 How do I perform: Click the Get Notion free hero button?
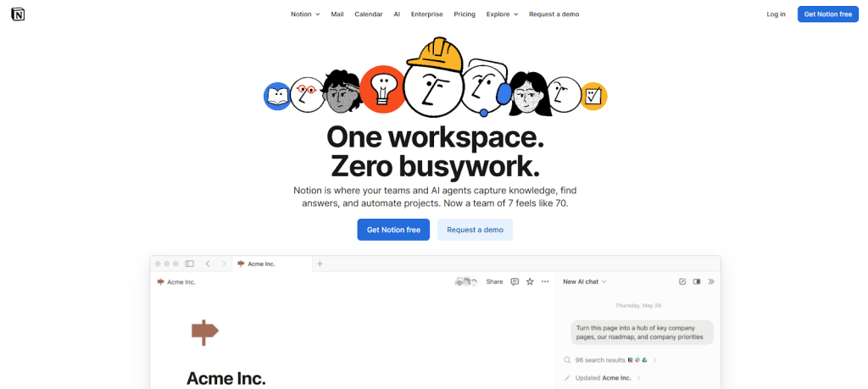click(393, 230)
